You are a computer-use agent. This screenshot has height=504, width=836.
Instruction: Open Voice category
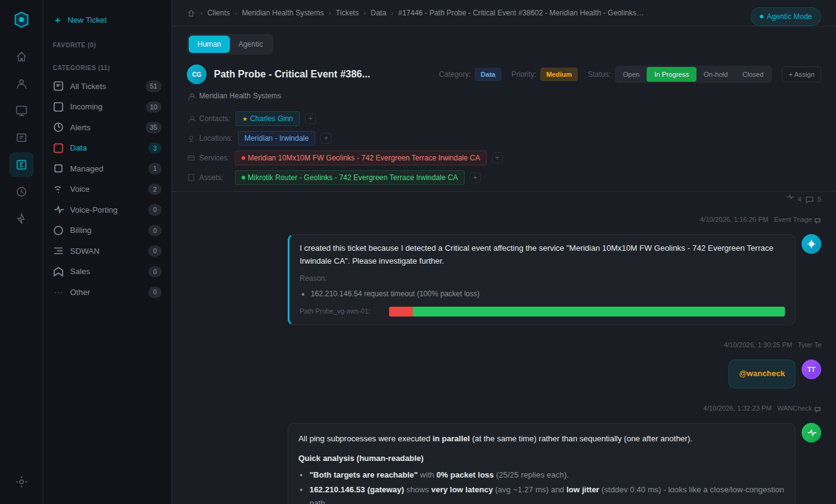(x=107, y=189)
